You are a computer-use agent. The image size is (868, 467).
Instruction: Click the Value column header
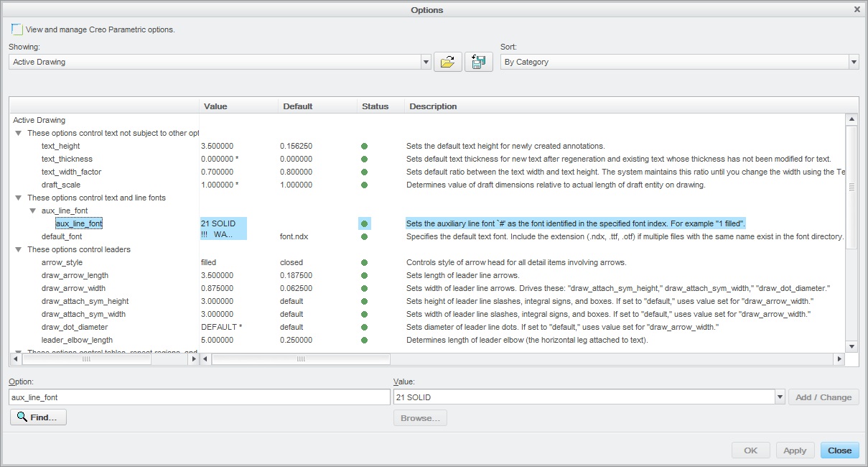click(238, 106)
